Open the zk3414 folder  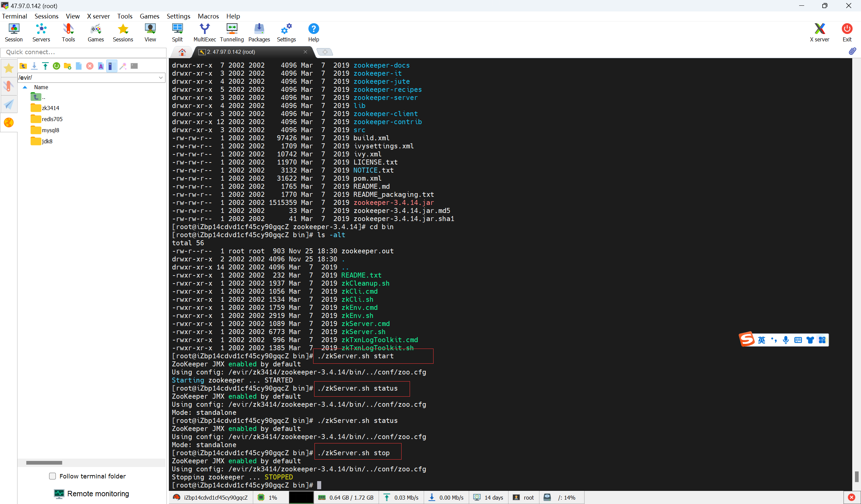pyautogui.click(x=50, y=108)
